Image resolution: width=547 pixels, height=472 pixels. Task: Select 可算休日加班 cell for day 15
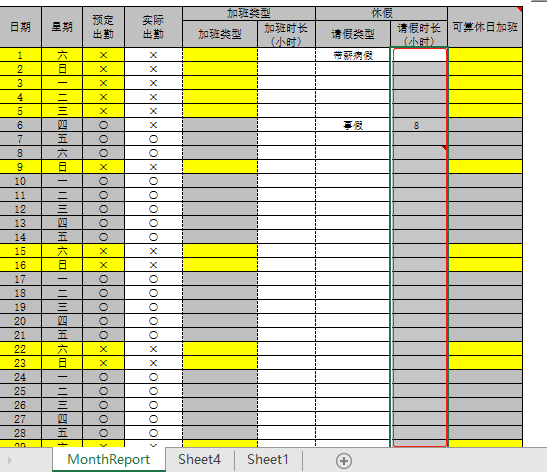click(485, 251)
